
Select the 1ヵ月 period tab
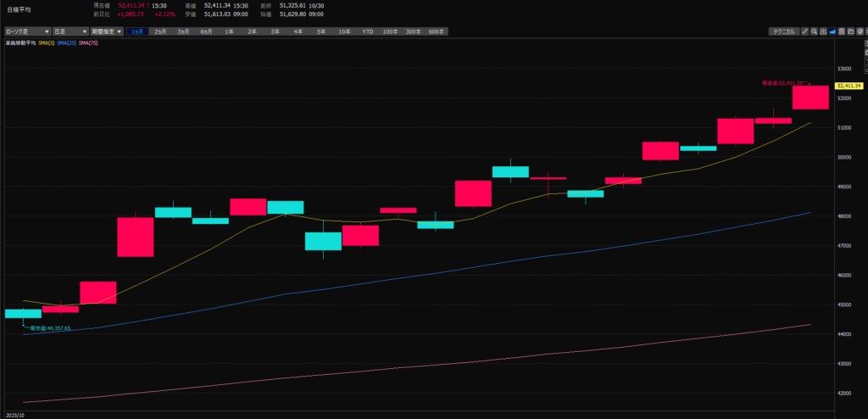tap(137, 31)
